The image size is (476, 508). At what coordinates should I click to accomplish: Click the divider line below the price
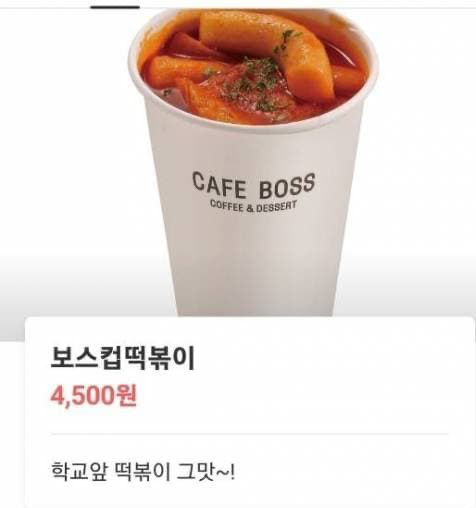[249, 434]
